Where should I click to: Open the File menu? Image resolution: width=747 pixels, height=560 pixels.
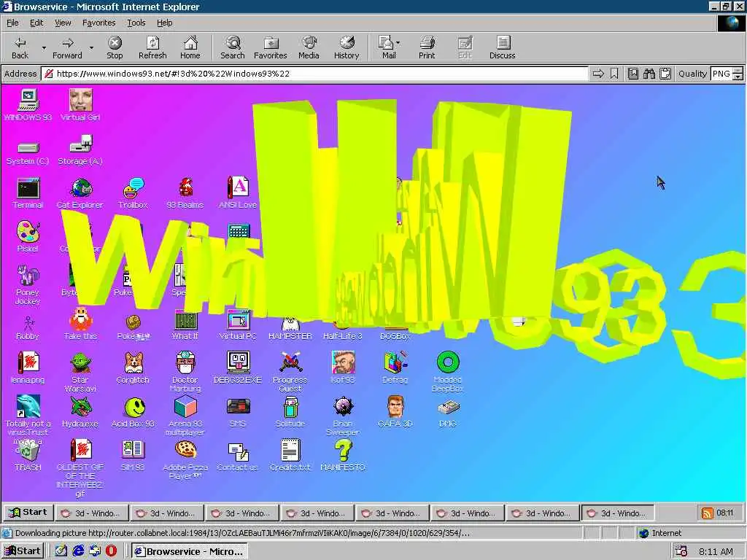(x=12, y=23)
